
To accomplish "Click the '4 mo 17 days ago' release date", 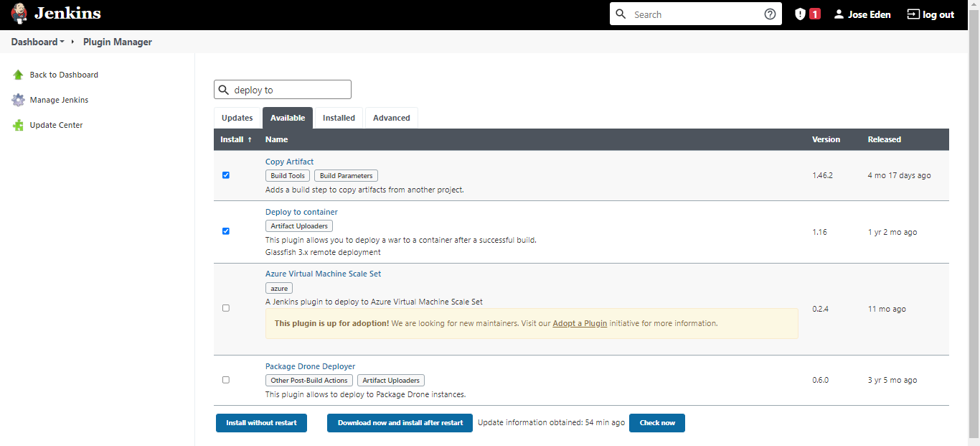I will click(x=899, y=175).
